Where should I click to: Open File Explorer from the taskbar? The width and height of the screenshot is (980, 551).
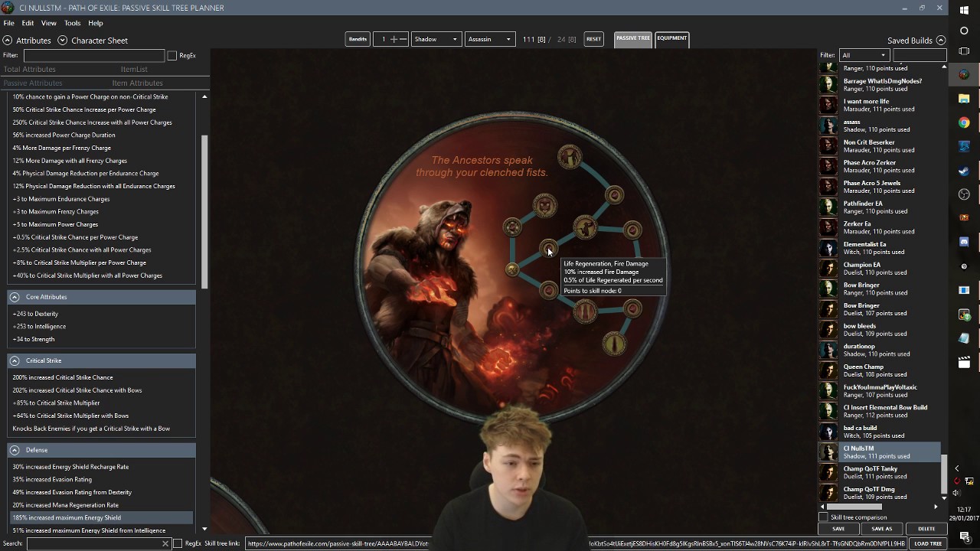click(x=964, y=99)
